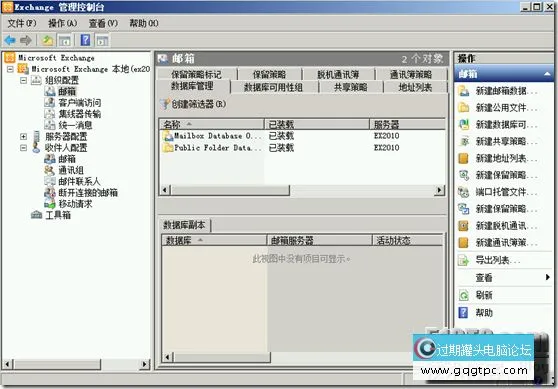
Task: Switch to 地址列表 tab
Action: pyautogui.click(x=415, y=87)
